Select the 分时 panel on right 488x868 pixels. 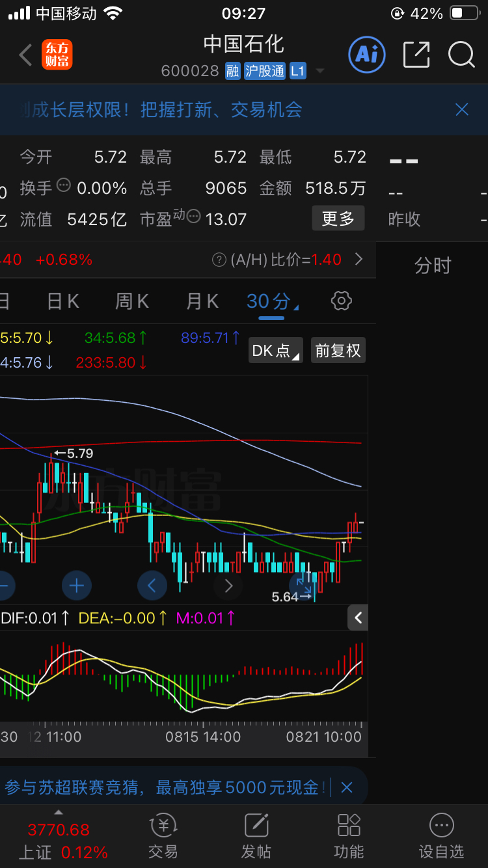coord(433,265)
